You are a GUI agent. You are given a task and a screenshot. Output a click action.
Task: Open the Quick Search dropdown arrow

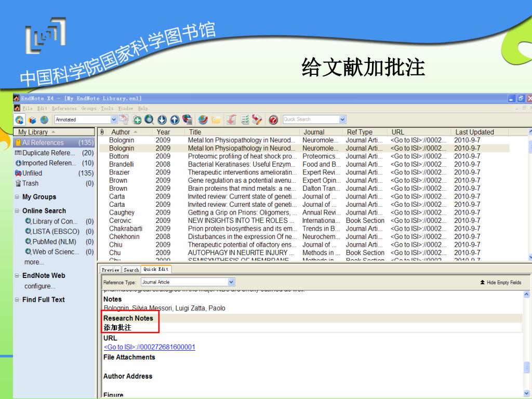pyautogui.click(x=342, y=119)
